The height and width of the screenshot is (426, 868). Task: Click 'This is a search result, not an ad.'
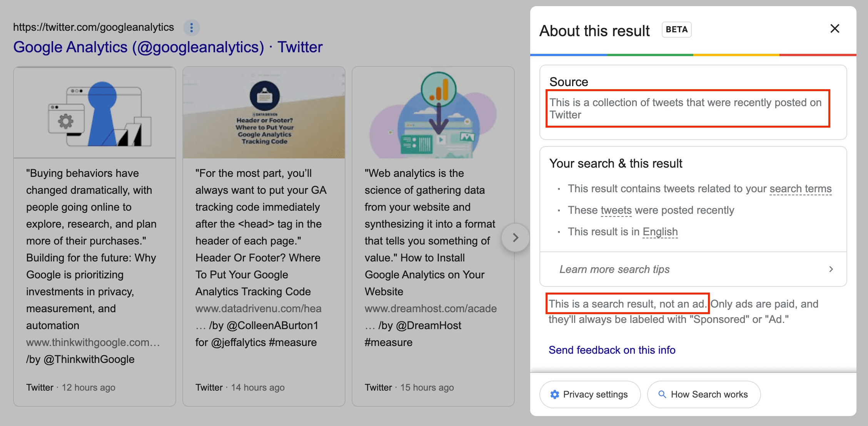[x=628, y=304]
